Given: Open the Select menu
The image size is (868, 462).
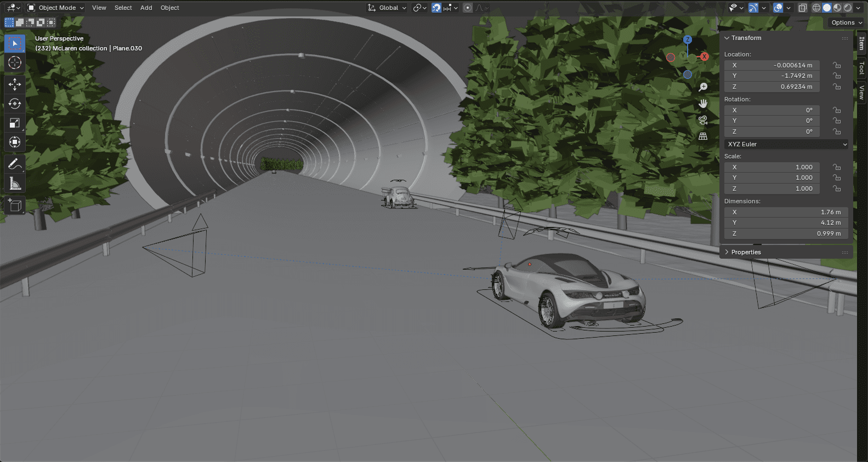Looking at the screenshot, I should (123, 8).
